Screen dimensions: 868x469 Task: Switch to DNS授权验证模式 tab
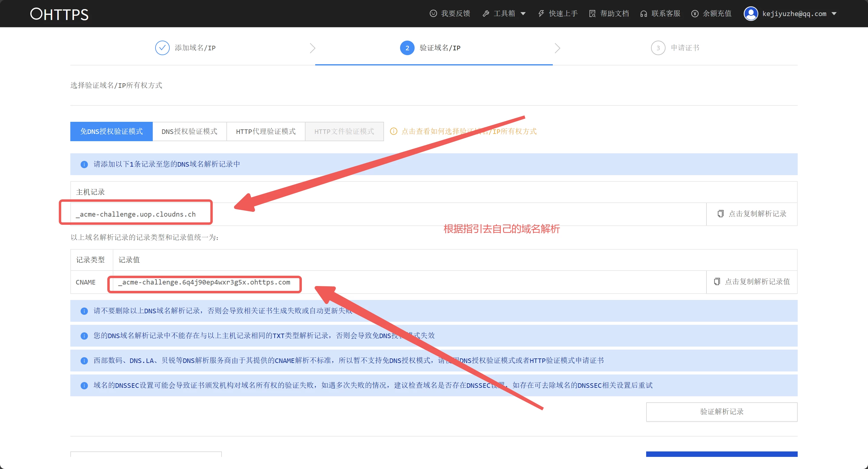pyautogui.click(x=189, y=131)
